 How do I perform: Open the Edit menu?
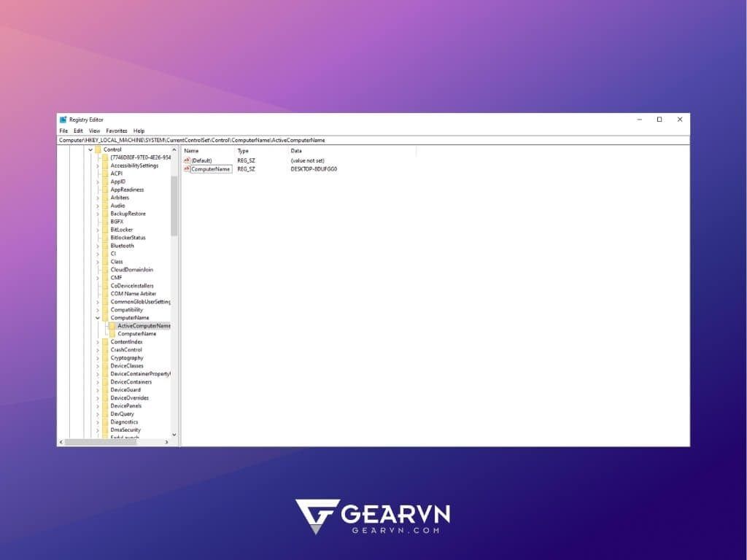tap(78, 130)
